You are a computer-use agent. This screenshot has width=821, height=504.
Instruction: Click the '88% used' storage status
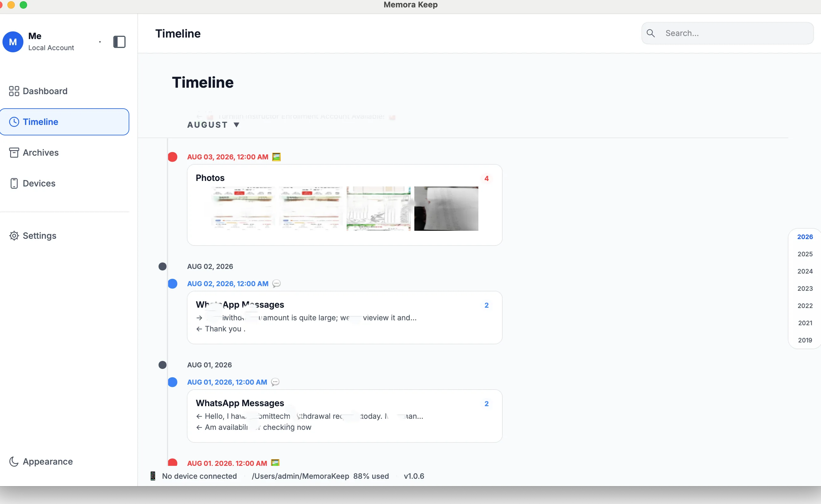(x=371, y=476)
